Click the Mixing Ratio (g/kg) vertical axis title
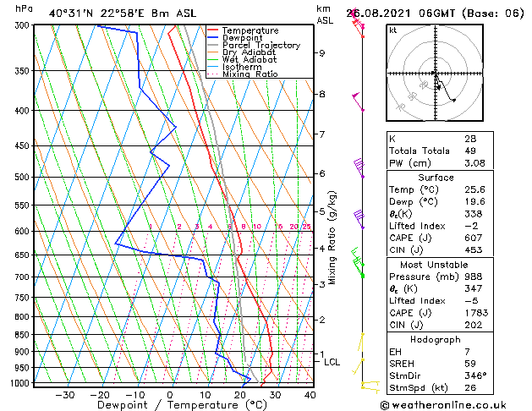The image size is (532, 411). click(332, 238)
